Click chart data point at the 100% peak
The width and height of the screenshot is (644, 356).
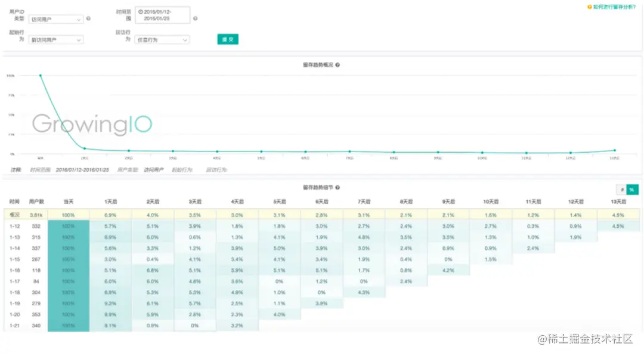41,76
